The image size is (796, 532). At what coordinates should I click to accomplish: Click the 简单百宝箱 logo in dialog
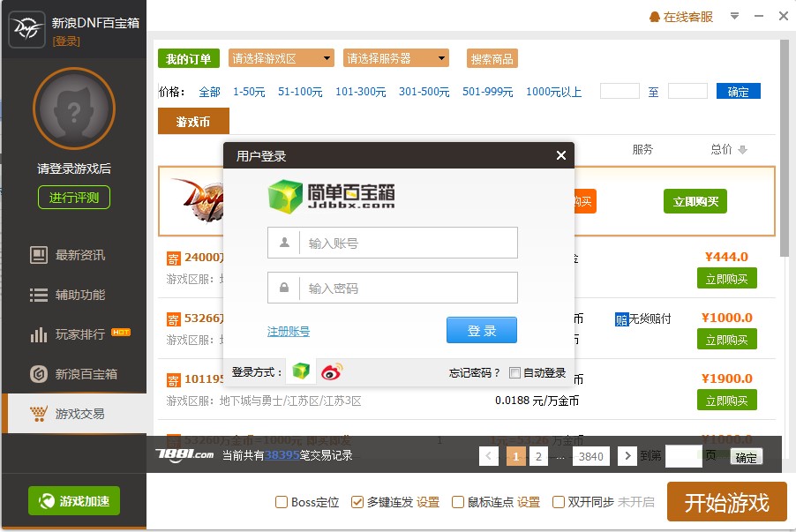point(332,196)
